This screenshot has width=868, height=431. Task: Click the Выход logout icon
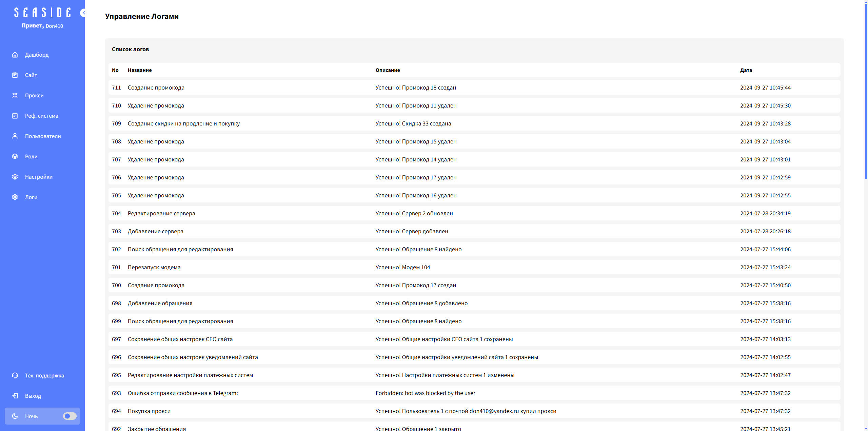pyautogui.click(x=15, y=396)
